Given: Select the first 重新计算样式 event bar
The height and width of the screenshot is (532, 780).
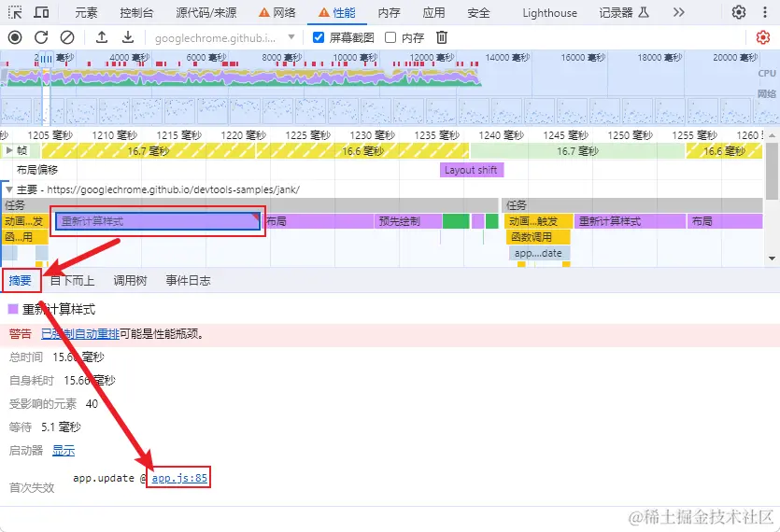Looking at the screenshot, I should coord(158,221).
